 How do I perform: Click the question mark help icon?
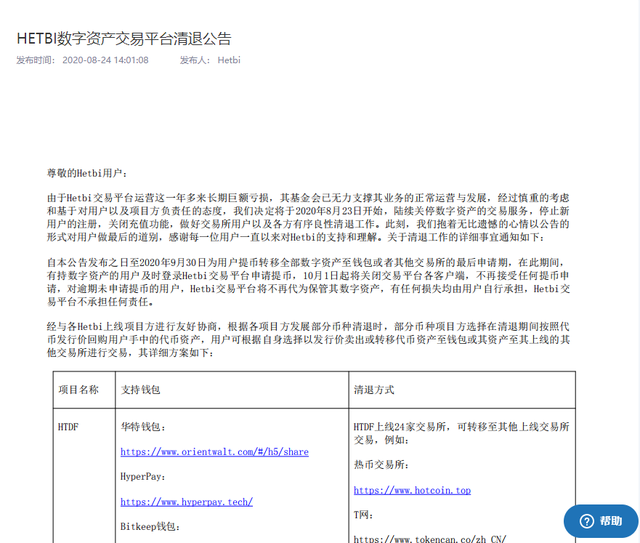coord(583,522)
